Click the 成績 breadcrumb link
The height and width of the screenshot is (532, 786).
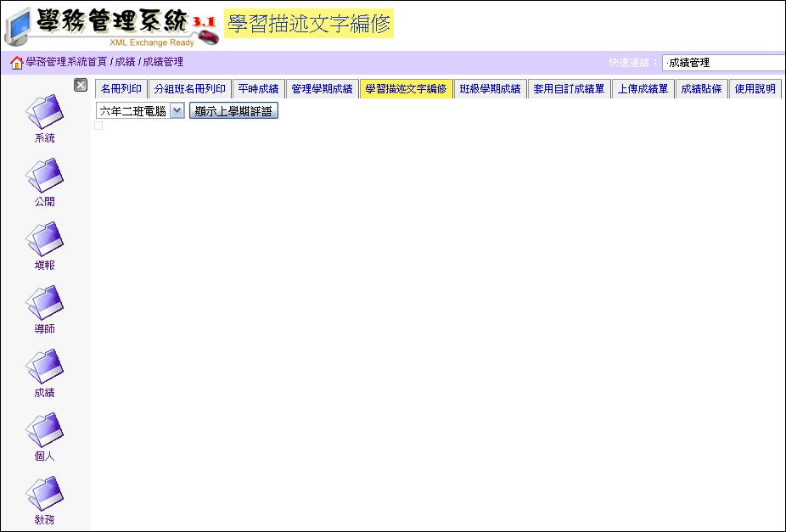125,62
